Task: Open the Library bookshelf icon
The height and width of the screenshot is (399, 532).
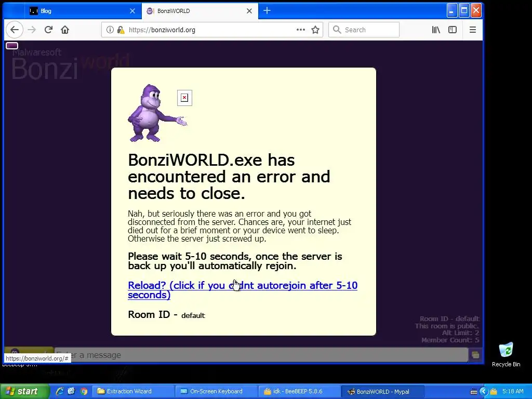Action: [x=436, y=30]
